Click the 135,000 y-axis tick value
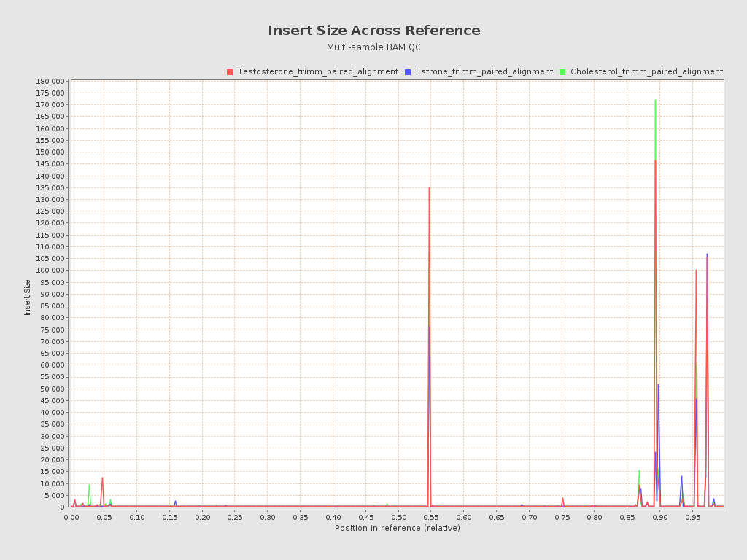 tap(50, 187)
